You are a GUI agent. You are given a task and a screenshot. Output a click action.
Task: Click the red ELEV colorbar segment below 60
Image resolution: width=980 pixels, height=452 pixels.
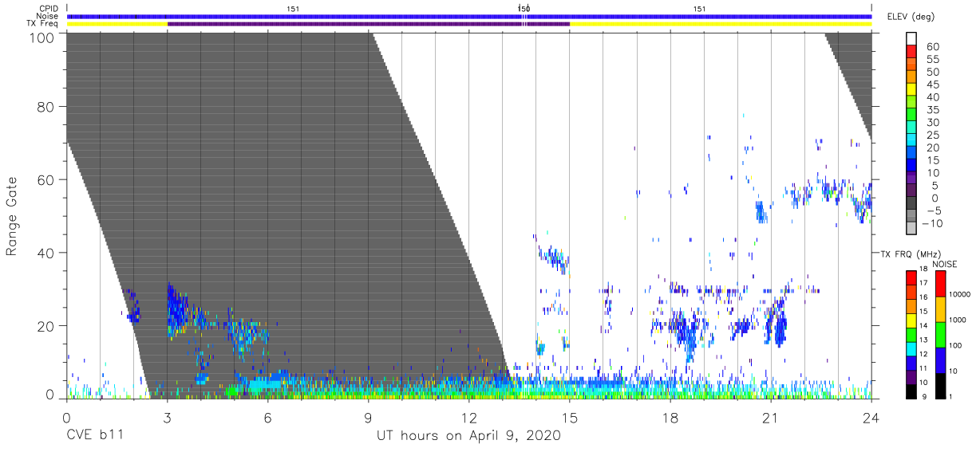pos(912,53)
